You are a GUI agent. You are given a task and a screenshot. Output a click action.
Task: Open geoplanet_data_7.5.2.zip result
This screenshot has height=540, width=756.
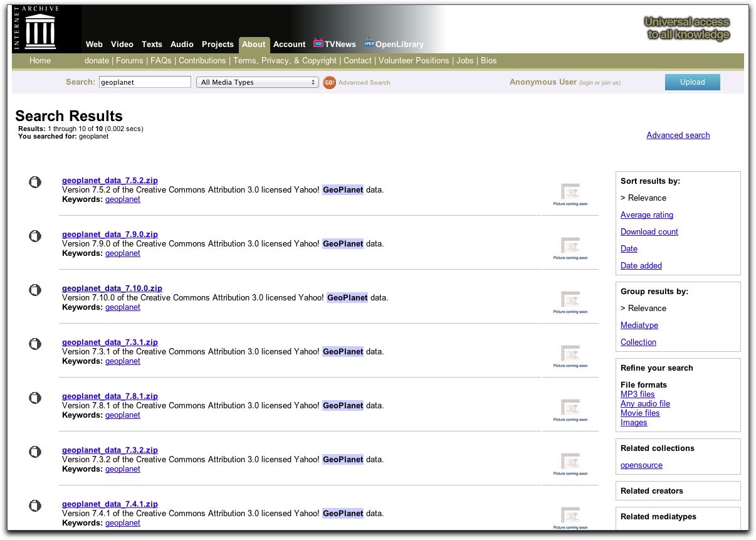tap(110, 181)
